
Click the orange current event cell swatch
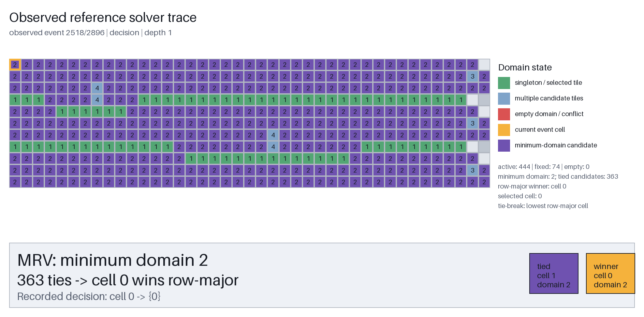pyautogui.click(x=504, y=130)
